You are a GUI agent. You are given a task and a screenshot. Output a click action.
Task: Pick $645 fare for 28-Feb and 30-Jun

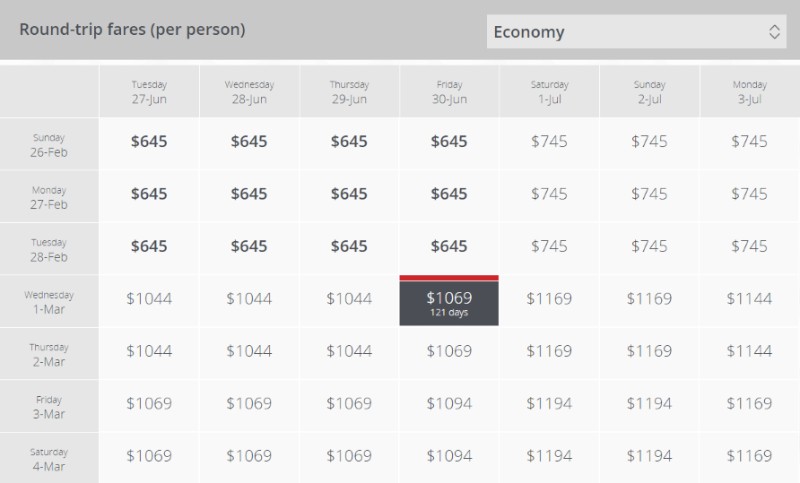[x=449, y=246]
